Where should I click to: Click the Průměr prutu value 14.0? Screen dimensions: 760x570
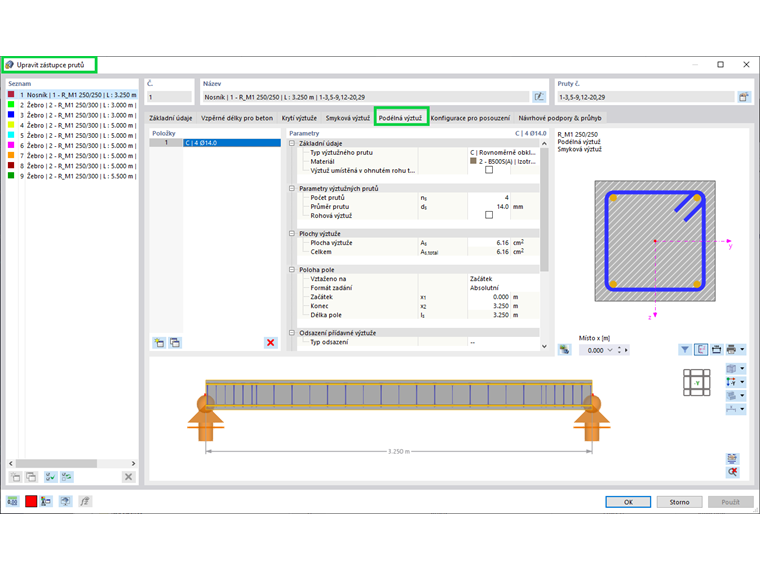[x=489, y=206]
